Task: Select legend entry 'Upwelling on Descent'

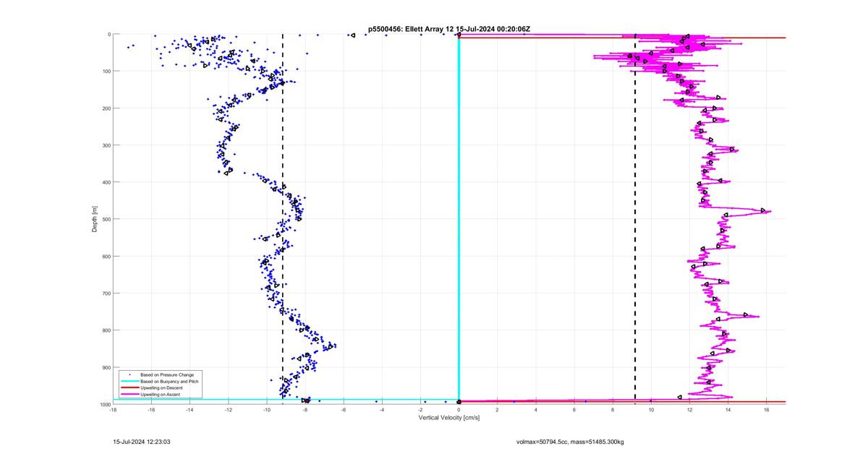Action: coord(163,388)
